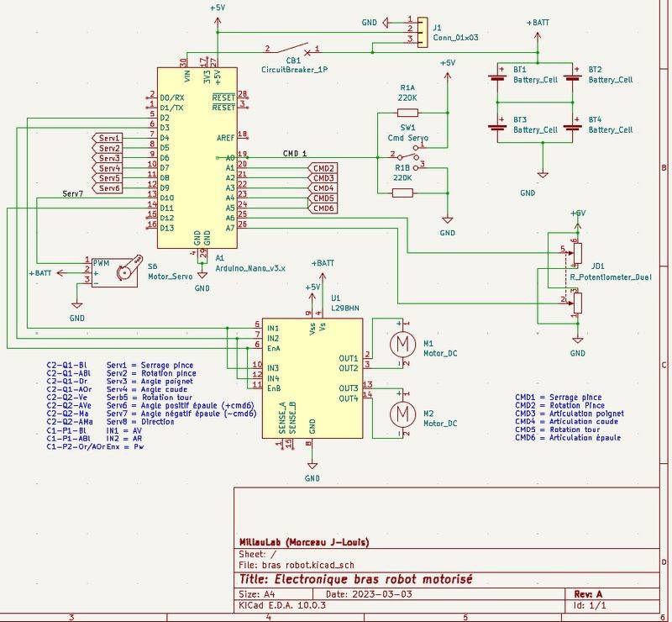Click the 'Date: 2023-03-03' field
Screen dimensions: 672x622
[x=369, y=594]
